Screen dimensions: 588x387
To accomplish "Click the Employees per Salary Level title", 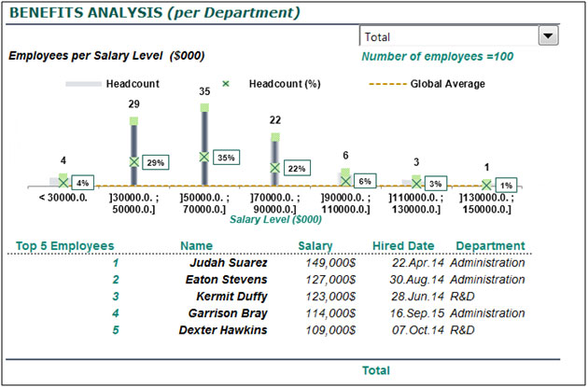I will point(106,56).
